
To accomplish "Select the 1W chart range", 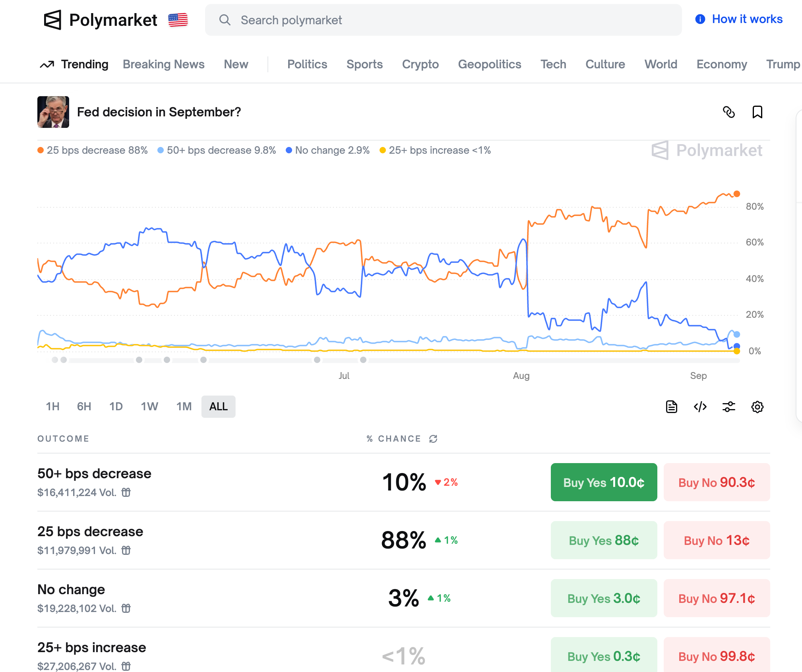I will click(149, 407).
